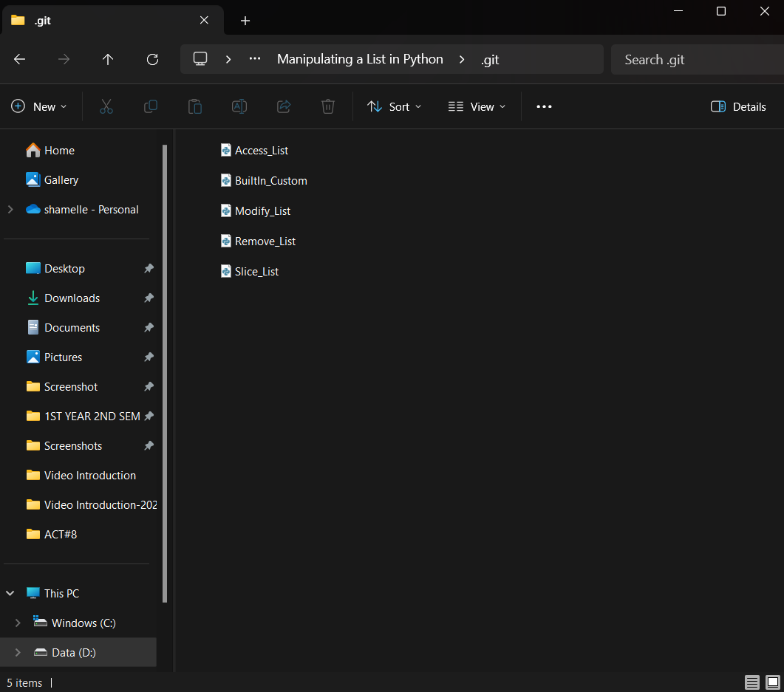Open the See more menu
This screenshot has height=692, width=784.
click(544, 106)
